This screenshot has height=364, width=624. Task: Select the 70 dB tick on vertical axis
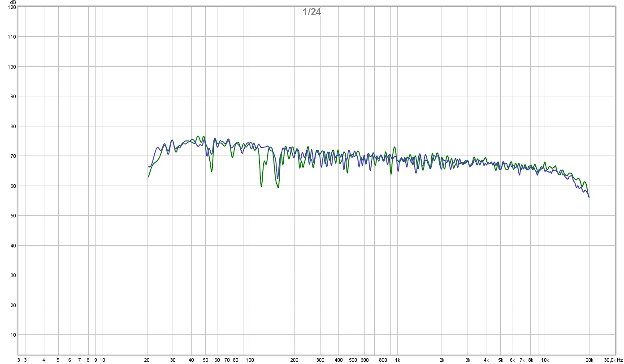pos(13,156)
